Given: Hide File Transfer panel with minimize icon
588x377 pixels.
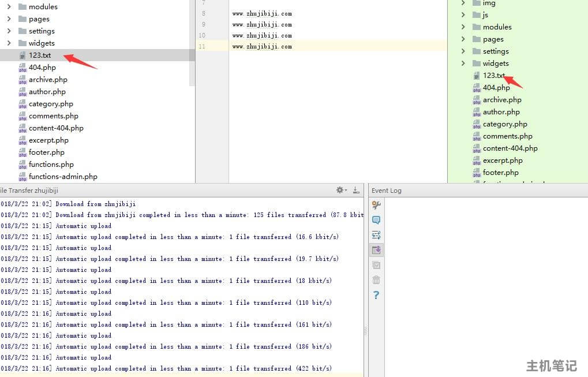Looking at the screenshot, I should pyautogui.click(x=356, y=190).
